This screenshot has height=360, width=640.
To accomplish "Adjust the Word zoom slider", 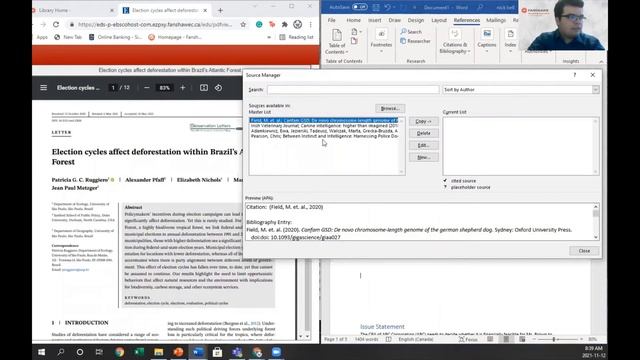I will click(x=554, y=339).
